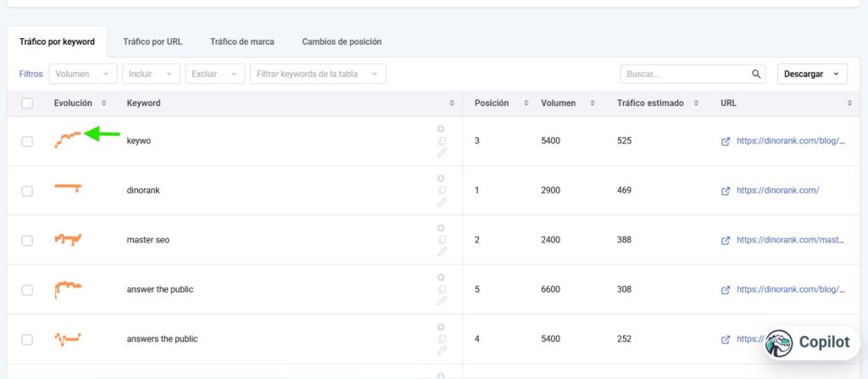This screenshot has width=868, height=379.
Task: Switch to the Tráfico por keyword tab
Action: (x=57, y=42)
